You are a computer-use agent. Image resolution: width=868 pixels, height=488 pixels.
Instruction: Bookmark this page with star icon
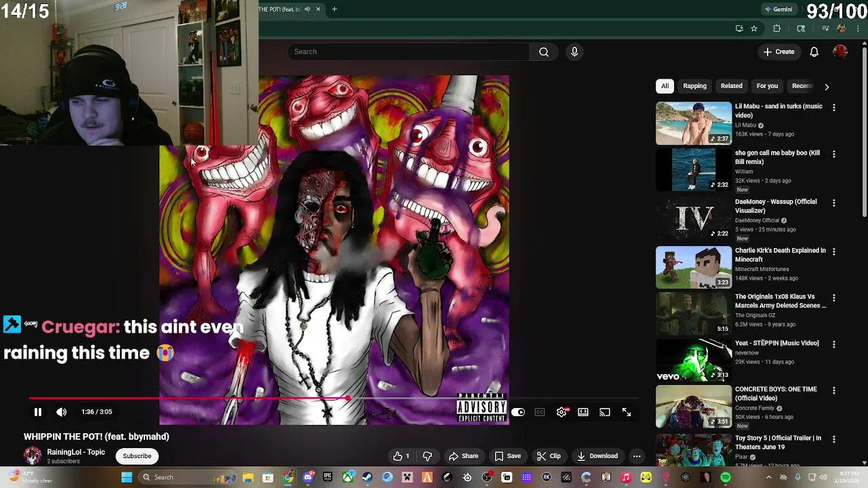753,28
